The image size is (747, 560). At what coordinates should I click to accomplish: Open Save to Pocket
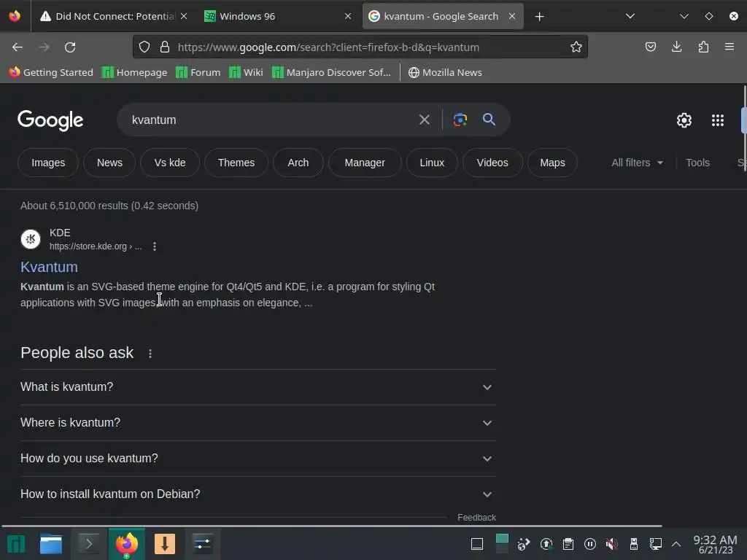(x=650, y=47)
